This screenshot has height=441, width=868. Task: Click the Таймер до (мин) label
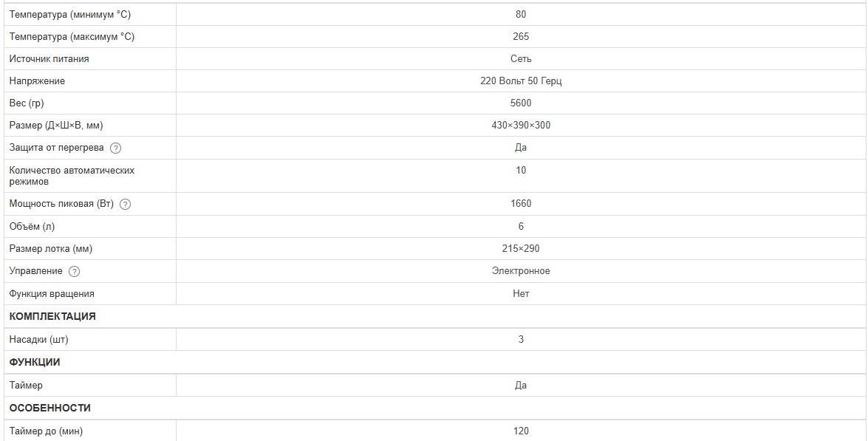coord(46,431)
